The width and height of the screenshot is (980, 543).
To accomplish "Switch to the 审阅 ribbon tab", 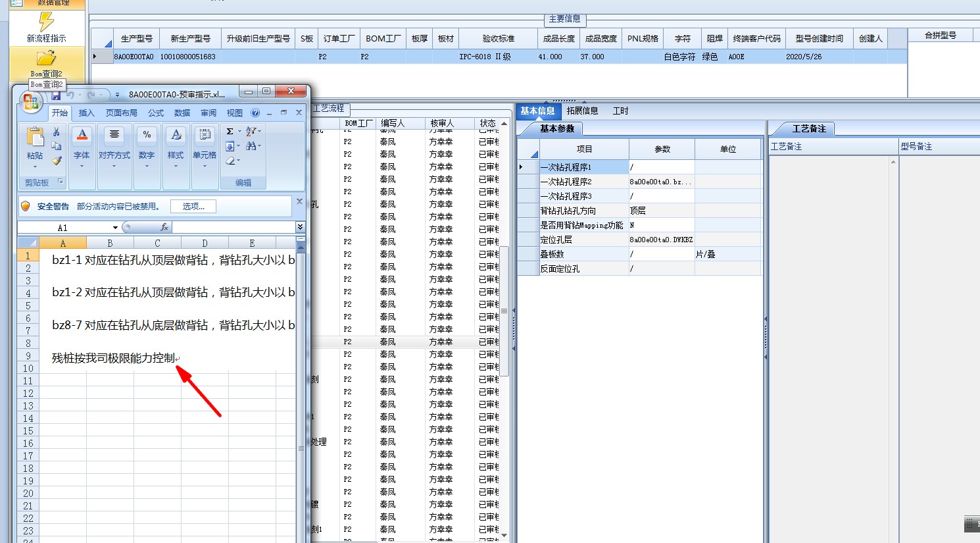I will point(208,113).
